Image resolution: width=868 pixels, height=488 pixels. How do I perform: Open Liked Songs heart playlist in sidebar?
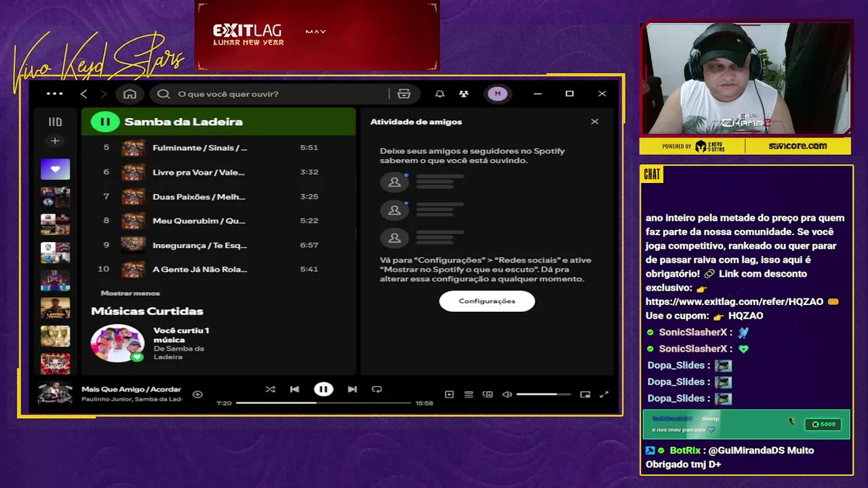tap(55, 169)
